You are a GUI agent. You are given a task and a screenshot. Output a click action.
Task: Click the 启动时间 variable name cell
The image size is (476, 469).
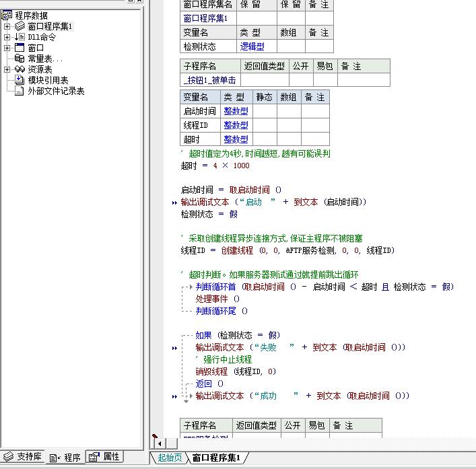click(200, 111)
